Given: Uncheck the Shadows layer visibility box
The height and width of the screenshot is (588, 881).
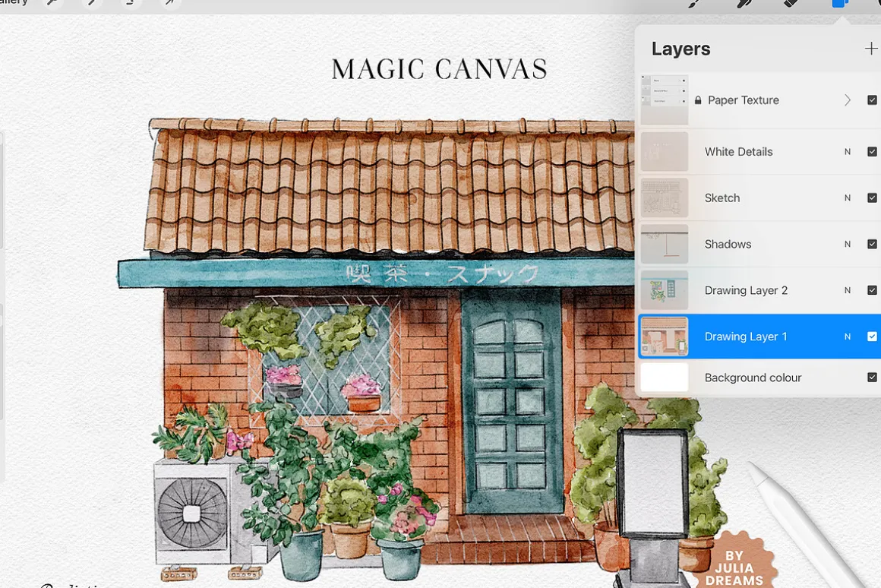Looking at the screenshot, I should 872,244.
